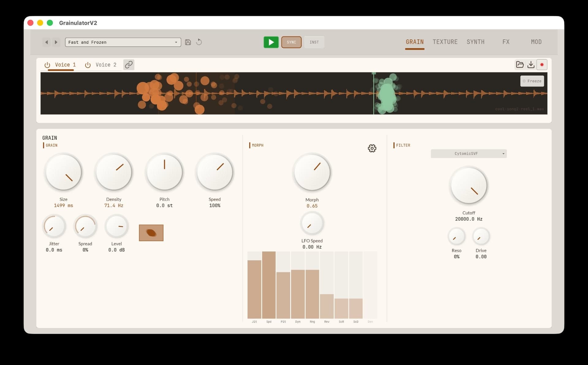
Task: Open the Morph settings gear
Action: point(372,148)
